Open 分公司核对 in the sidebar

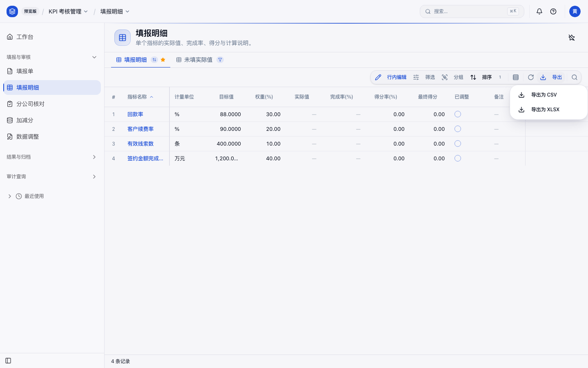(52, 104)
